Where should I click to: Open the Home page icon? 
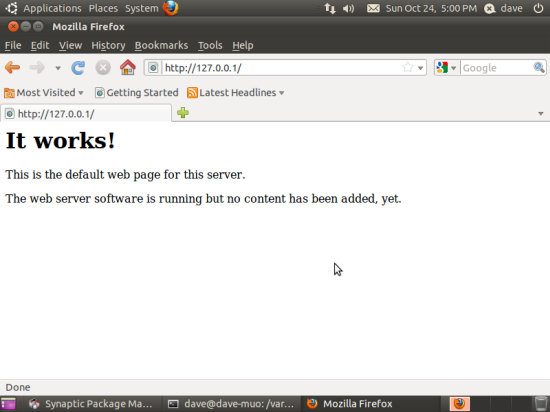[x=128, y=67]
